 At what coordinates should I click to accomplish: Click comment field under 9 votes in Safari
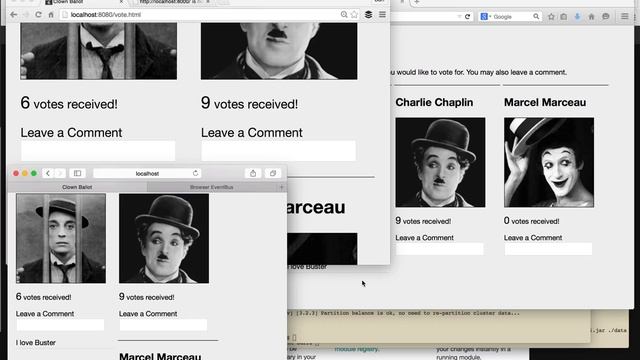coord(163,325)
